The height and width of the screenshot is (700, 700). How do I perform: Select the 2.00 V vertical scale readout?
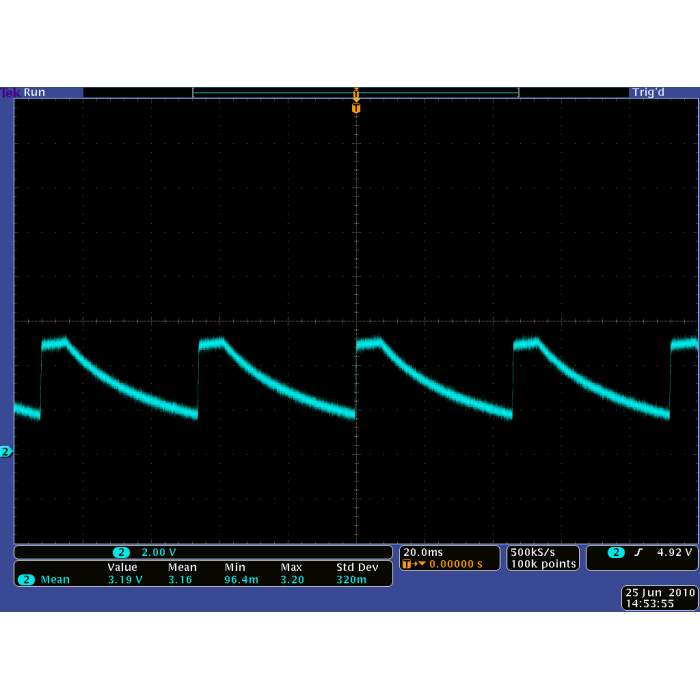pyautogui.click(x=158, y=552)
